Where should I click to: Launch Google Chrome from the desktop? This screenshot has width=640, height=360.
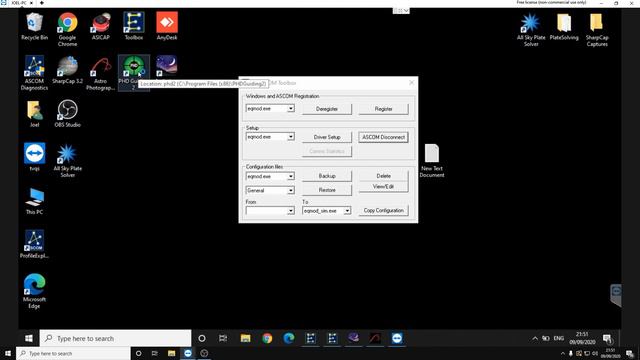click(x=67, y=29)
